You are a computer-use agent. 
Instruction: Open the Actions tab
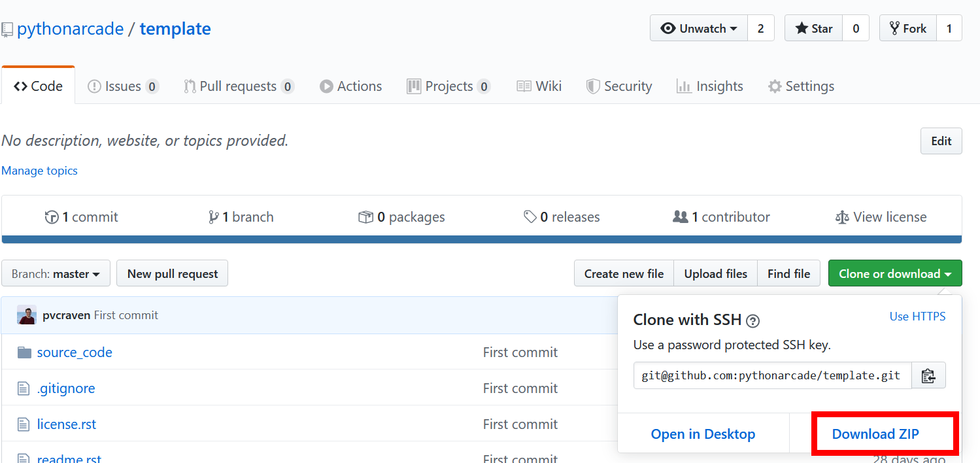point(350,86)
